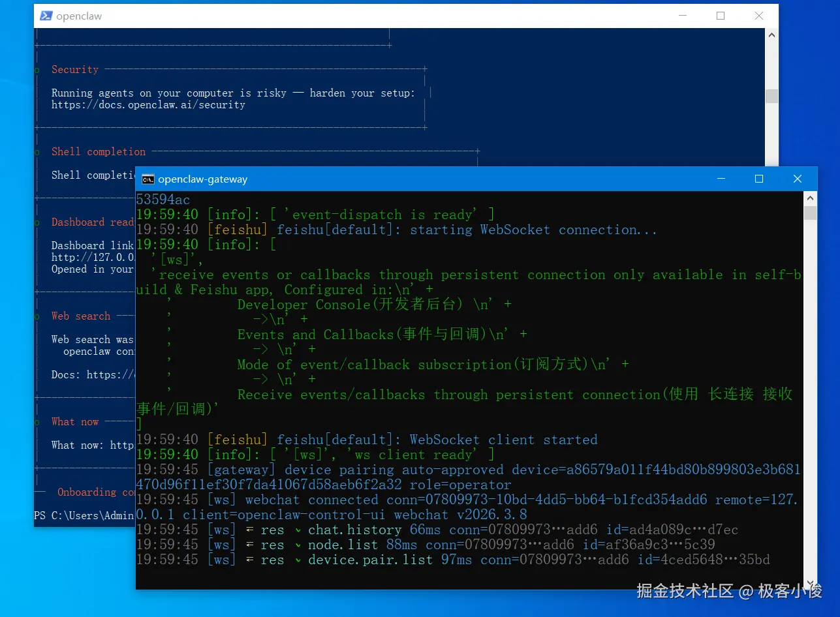840x617 pixels.
Task: Click the 'client=openclaw-control-ui webchat v2026.3.8' text
Action: tap(355, 515)
